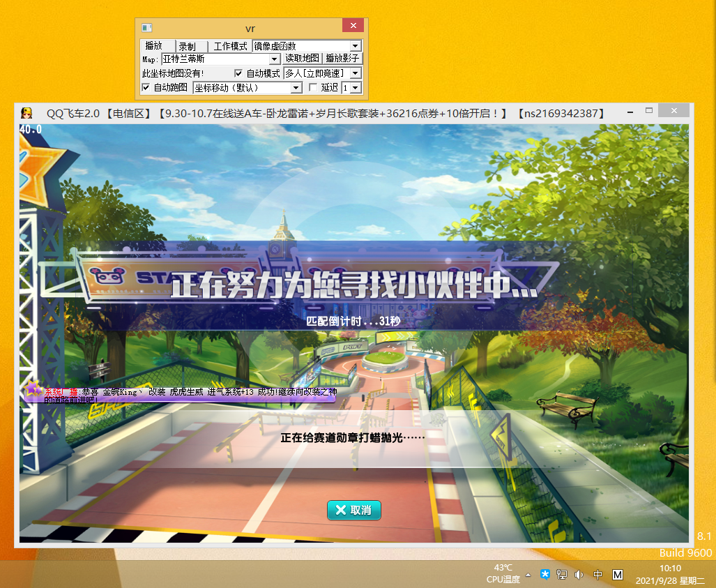
Task: Click the 播放影子 button
Action: [342, 59]
